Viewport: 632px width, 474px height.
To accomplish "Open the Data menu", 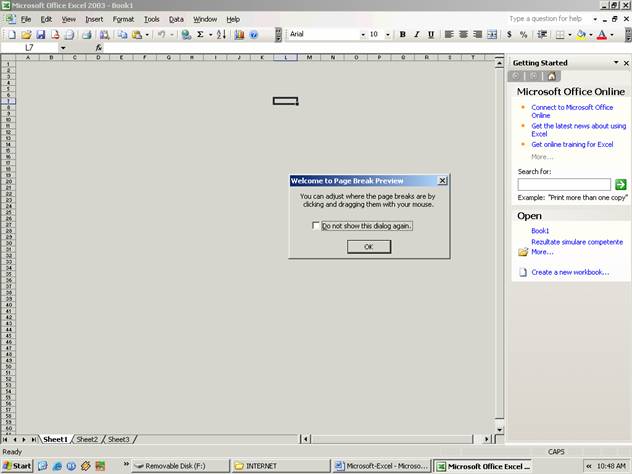I will click(176, 19).
